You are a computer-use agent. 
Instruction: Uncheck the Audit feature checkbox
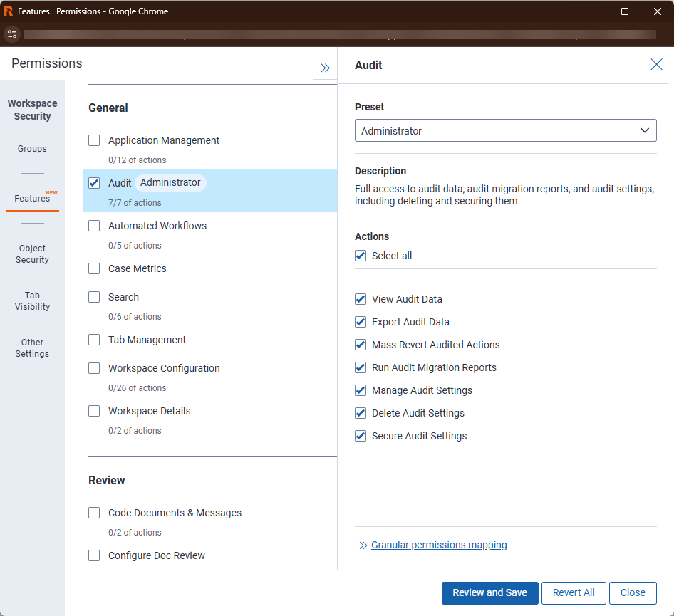(x=94, y=183)
